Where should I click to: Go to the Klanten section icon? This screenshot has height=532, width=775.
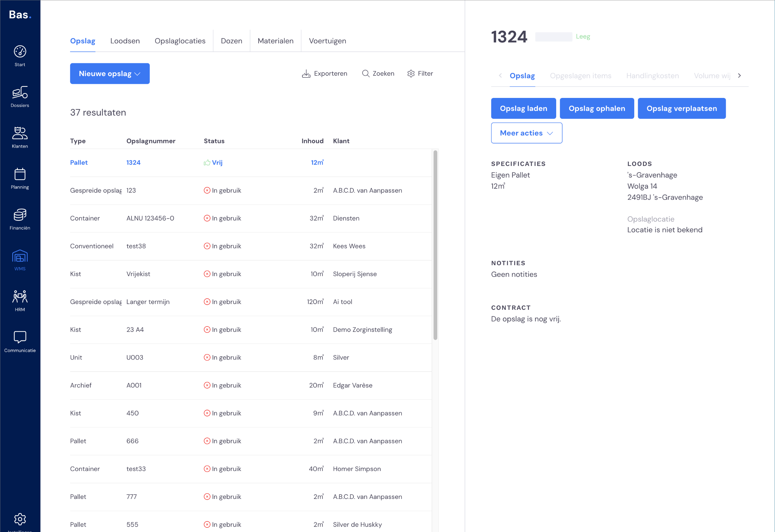tap(20, 133)
